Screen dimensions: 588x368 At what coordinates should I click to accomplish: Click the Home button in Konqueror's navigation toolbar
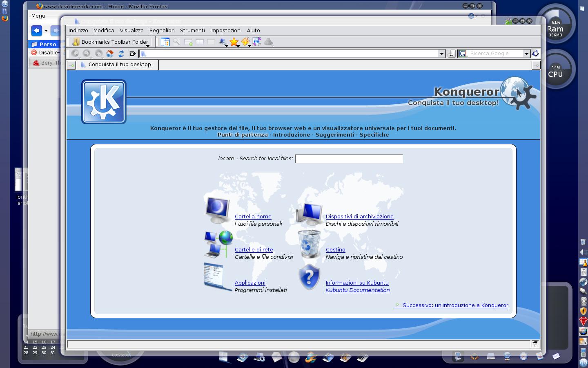[x=109, y=54]
